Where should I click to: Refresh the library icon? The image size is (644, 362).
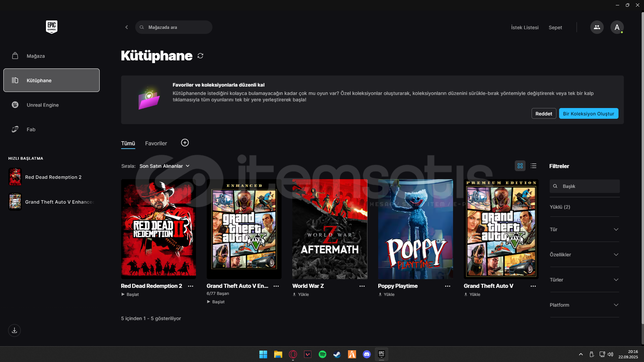pos(200,56)
